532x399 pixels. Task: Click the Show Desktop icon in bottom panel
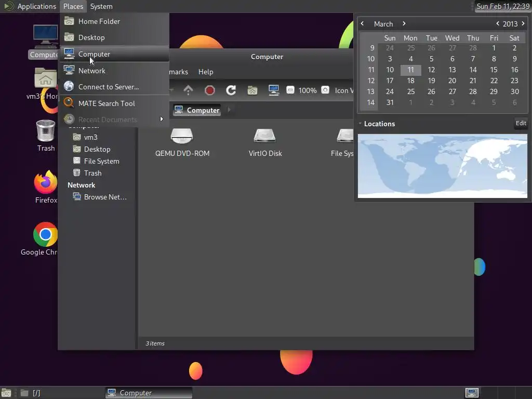click(x=6, y=393)
